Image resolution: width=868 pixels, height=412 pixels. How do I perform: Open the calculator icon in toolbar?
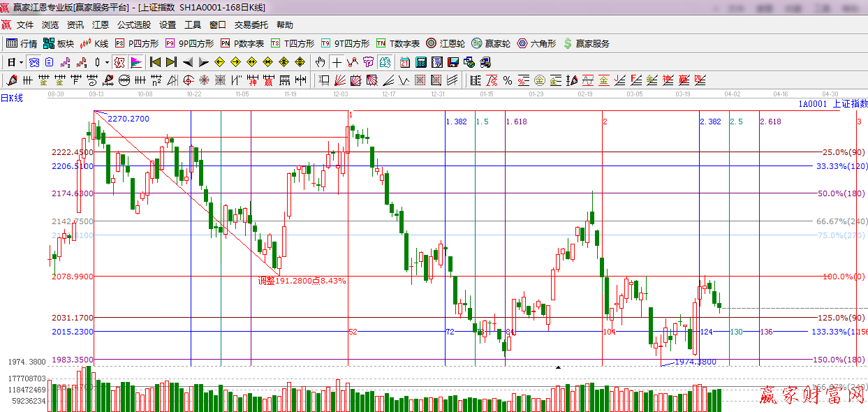(x=421, y=62)
